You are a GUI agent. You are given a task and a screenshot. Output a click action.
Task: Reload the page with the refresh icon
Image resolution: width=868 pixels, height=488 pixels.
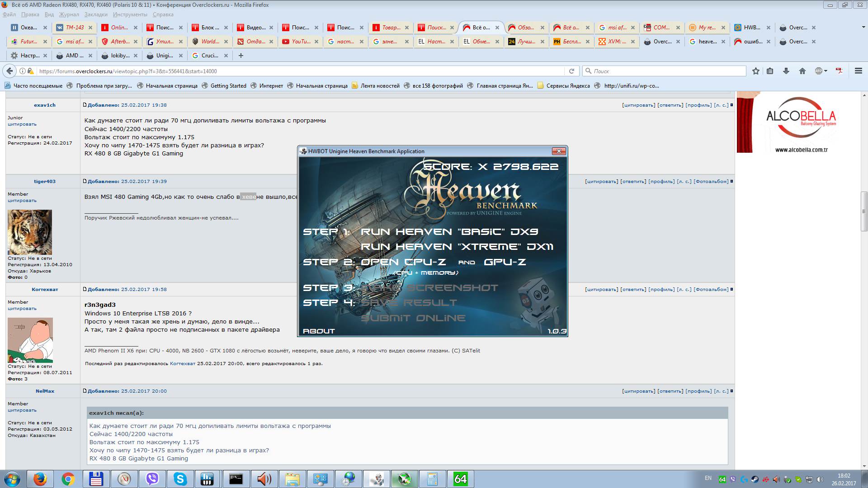coord(571,71)
